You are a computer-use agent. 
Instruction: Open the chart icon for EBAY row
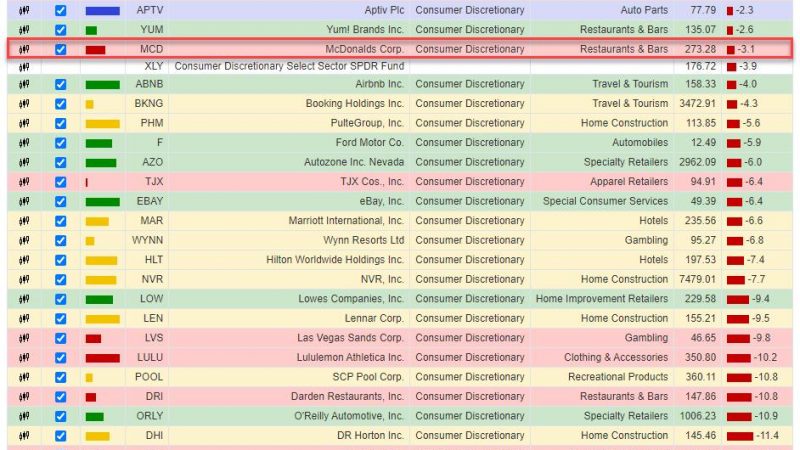(x=24, y=201)
